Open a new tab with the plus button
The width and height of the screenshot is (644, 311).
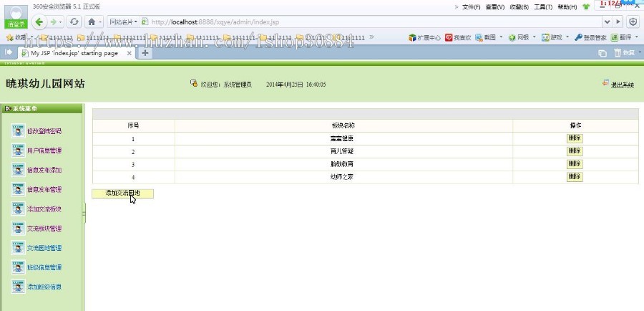point(145,53)
